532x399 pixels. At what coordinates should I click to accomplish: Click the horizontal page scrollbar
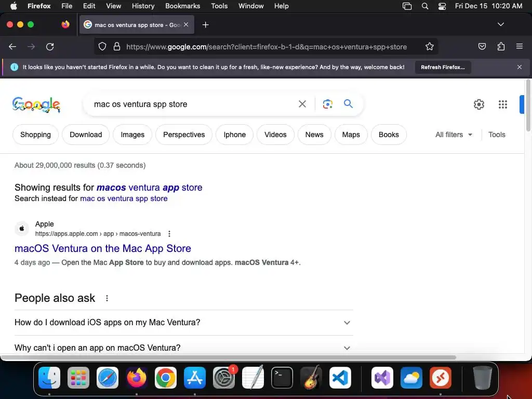tap(228, 357)
